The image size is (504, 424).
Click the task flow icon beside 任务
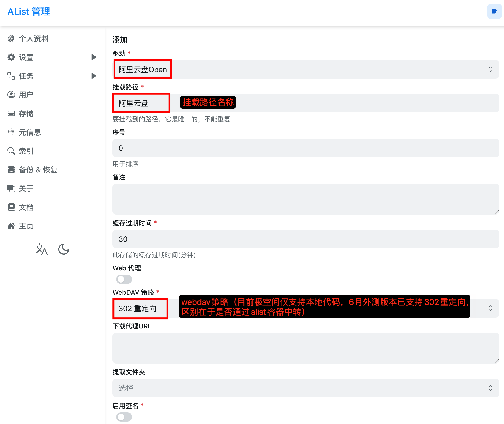tap(11, 76)
